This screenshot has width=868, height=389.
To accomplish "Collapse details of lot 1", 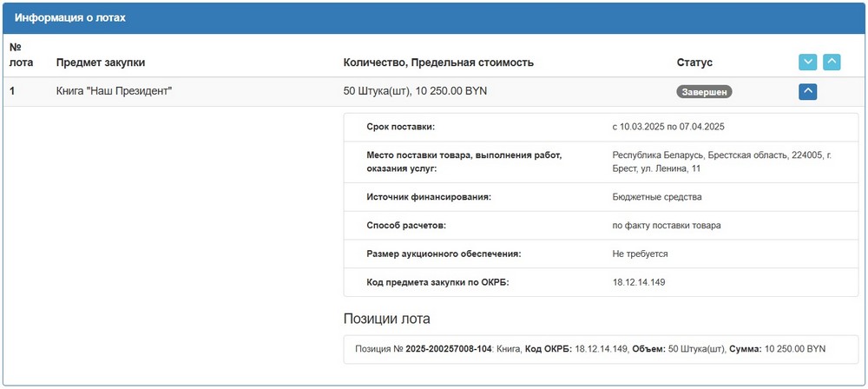I will pos(807,91).
